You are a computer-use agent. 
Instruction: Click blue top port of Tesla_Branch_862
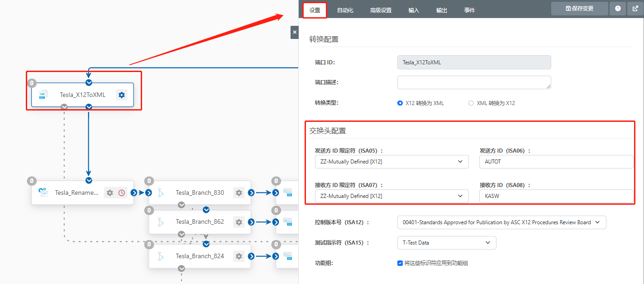point(206,209)
